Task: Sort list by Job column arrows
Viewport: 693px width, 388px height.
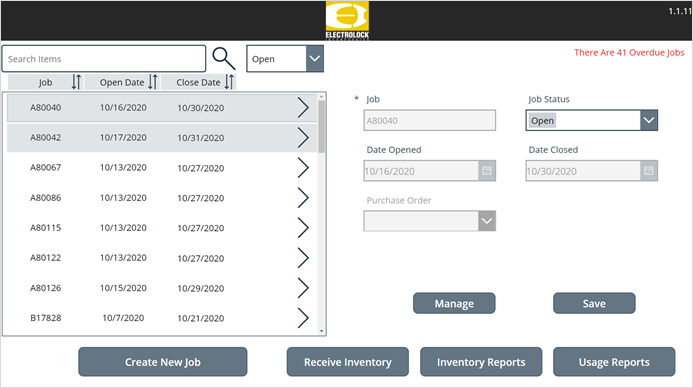Action: click(76, 82)
